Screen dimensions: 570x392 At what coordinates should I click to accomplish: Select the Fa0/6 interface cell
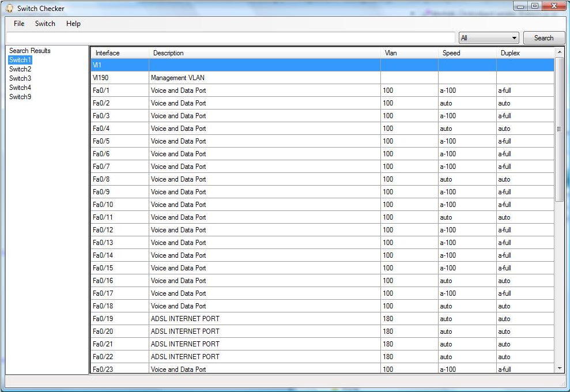tap(120, 154)
